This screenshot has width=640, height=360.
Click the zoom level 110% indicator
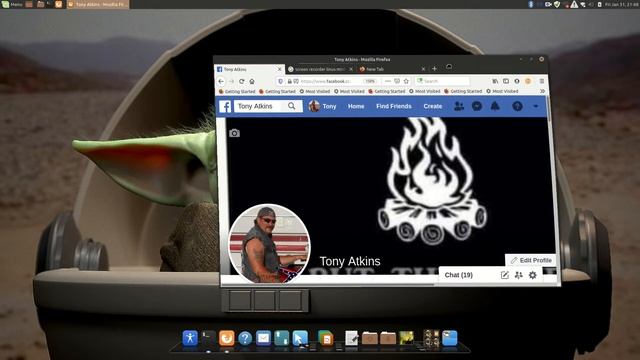370,81
